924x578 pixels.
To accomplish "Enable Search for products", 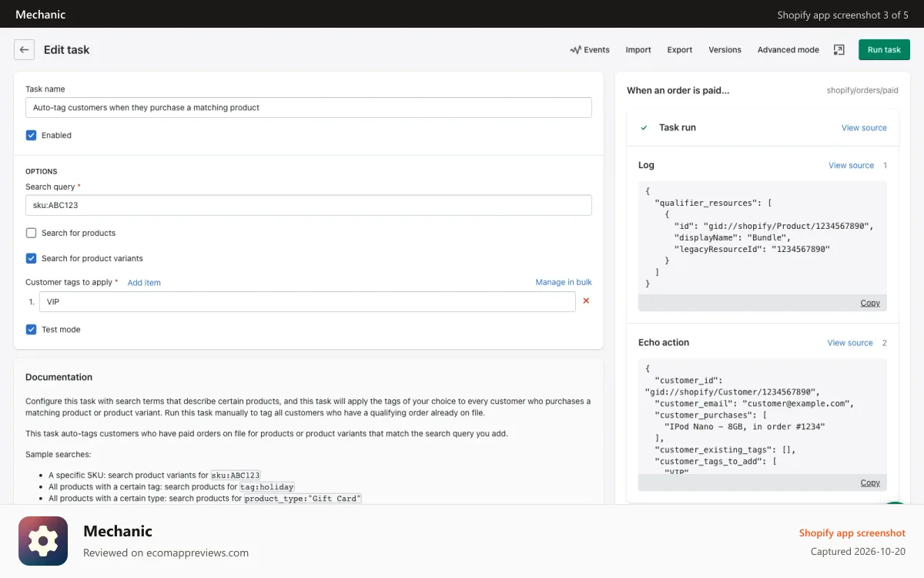I will (x=32, y=233).
